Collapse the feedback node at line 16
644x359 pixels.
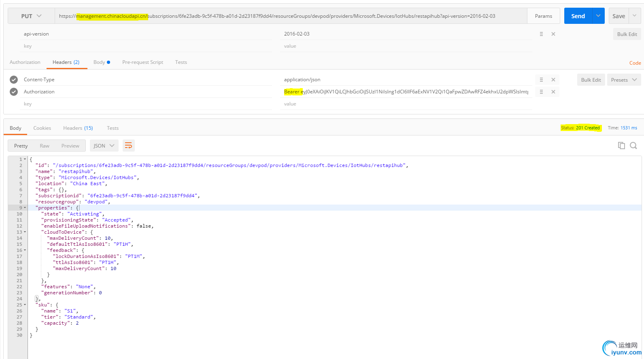pyautogui.click(x=25, y=250)
